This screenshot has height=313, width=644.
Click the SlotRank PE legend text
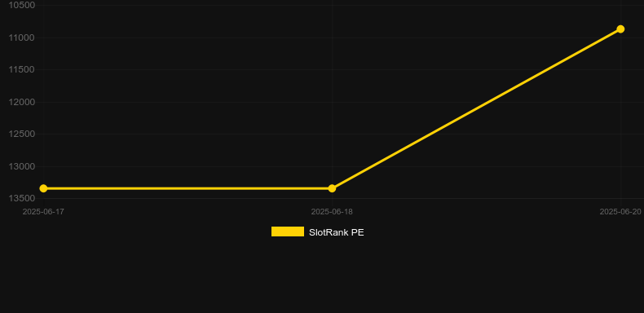tap(337, 232)
